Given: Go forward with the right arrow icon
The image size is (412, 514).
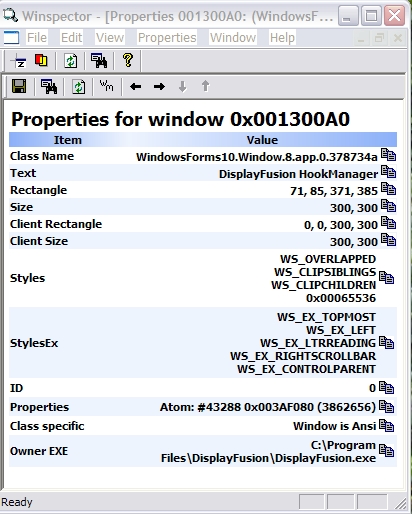Looking at the screenshot, I should pyautogui.click(x=159, y=87).
